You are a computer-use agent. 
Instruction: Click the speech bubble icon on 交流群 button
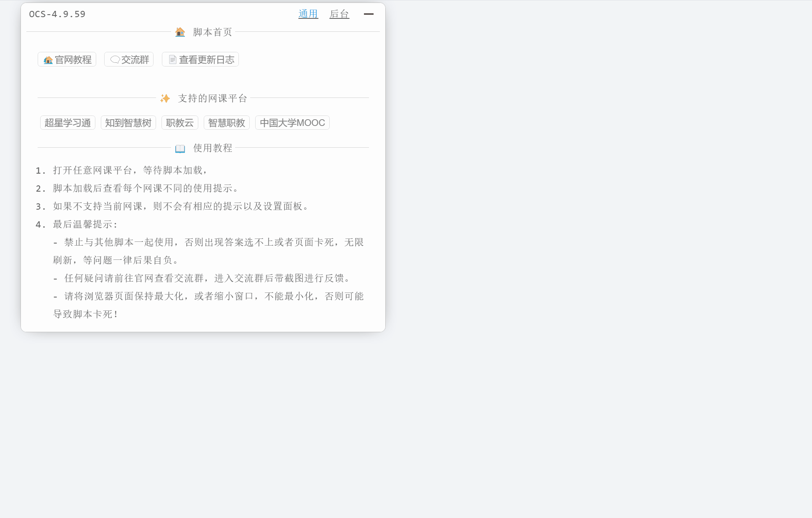114,59
